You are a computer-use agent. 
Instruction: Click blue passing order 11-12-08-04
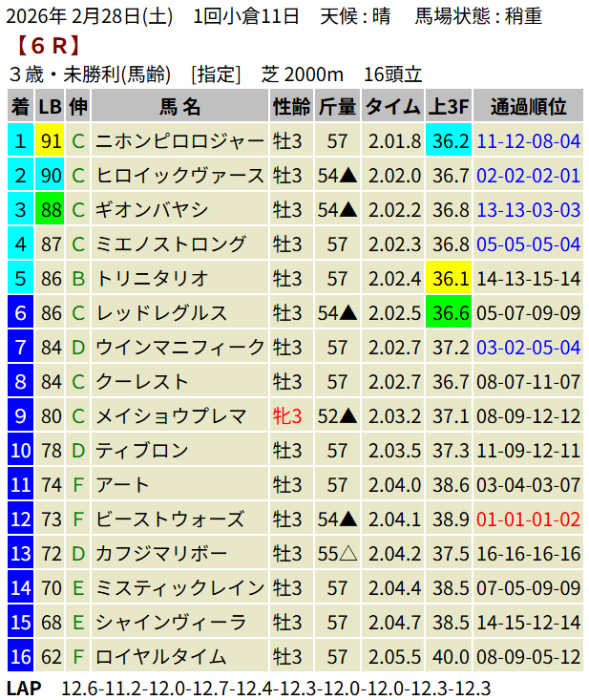point(528,141)
